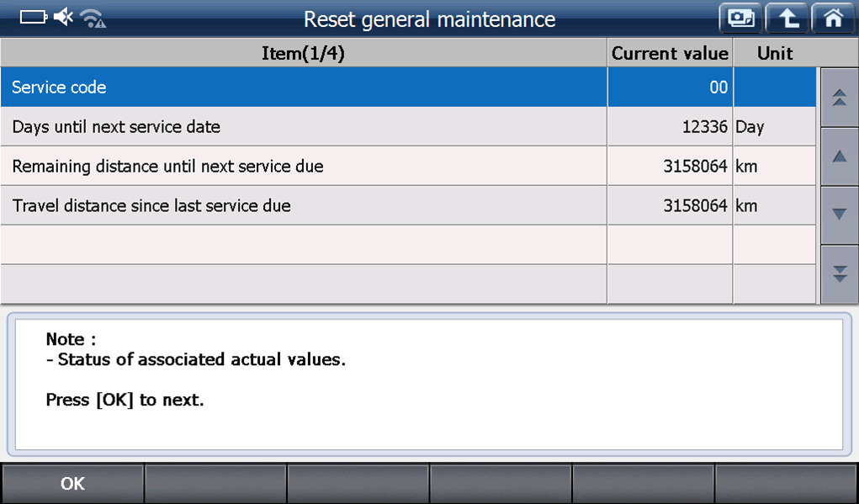Tap the muted speaker icon
This screenshot has width=859, height=504.
(64, 18)
